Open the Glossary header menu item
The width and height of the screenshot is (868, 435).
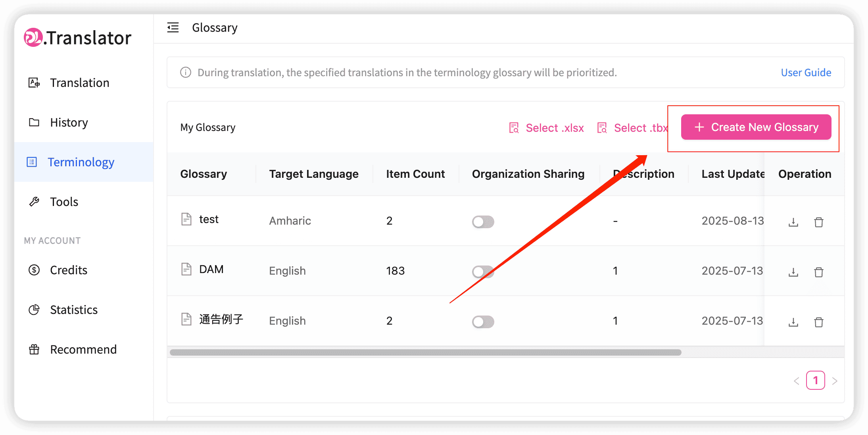pos(215,27)
